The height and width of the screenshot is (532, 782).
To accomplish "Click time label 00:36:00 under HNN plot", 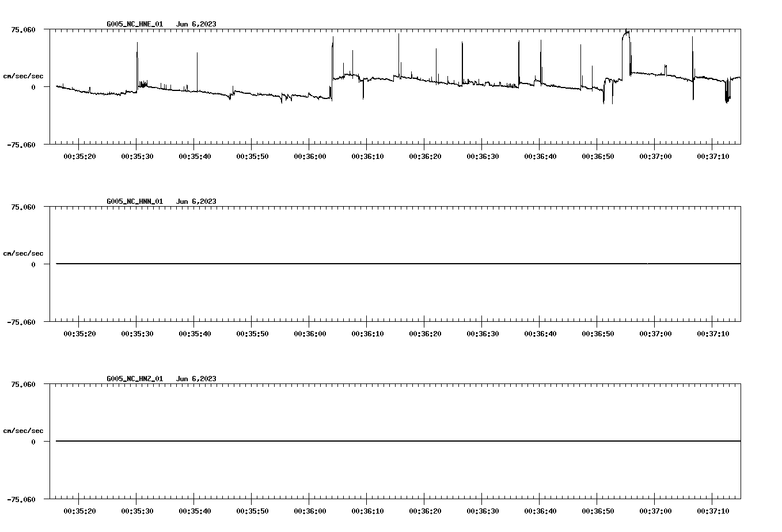I will (x=310, y=334).
